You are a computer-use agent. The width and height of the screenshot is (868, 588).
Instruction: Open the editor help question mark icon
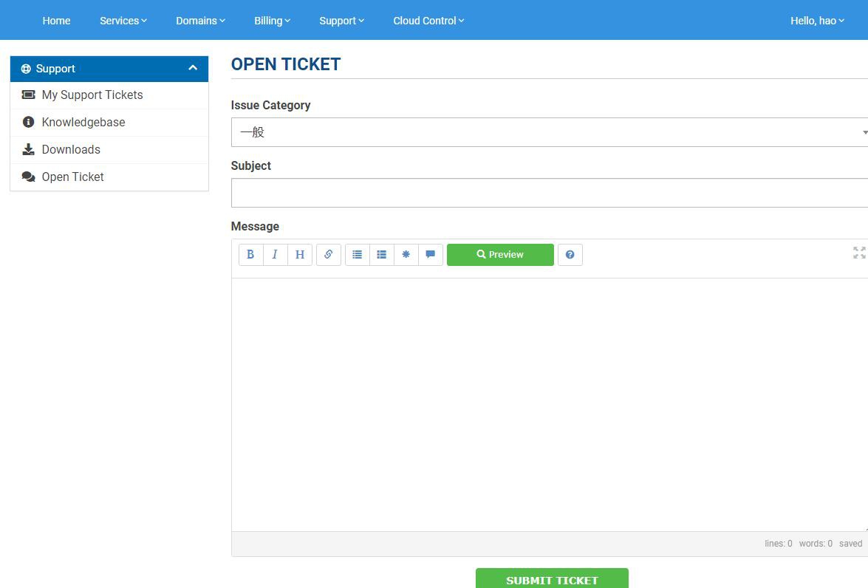tap(570, 255)
